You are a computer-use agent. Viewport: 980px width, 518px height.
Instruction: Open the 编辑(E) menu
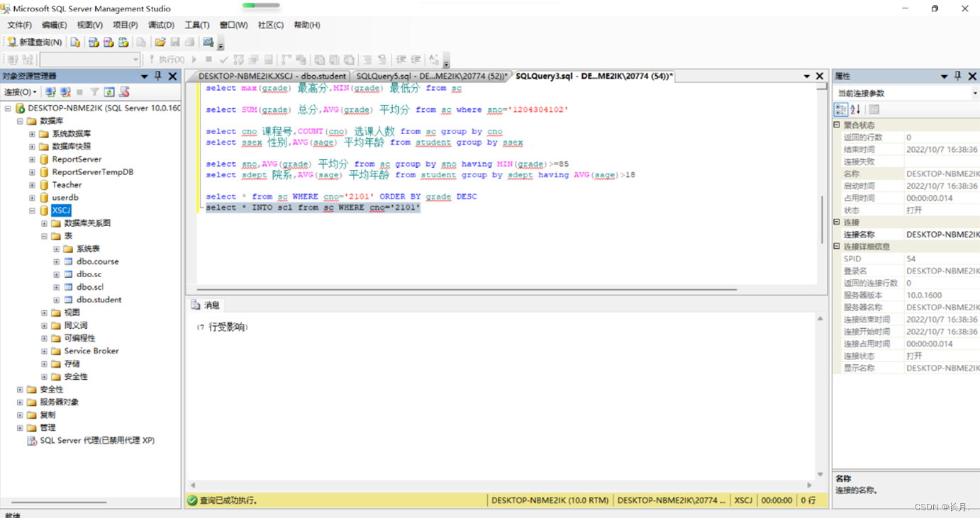point(54,25)
